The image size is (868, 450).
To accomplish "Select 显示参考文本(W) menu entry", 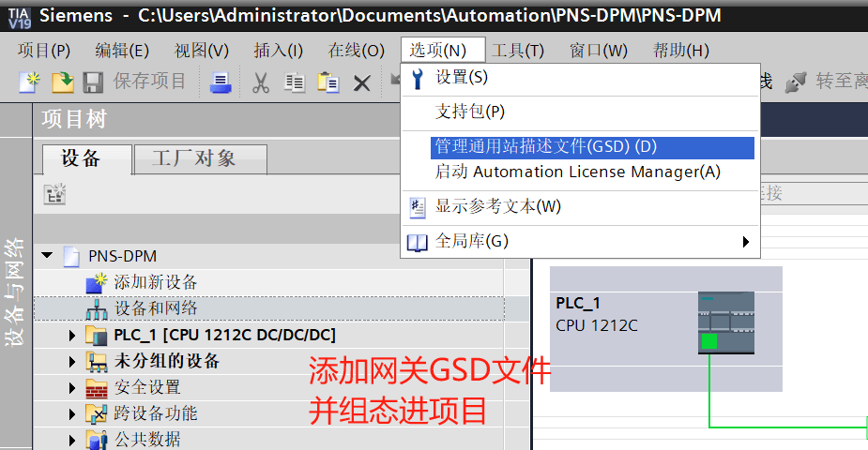I will (x=580, y=207).
